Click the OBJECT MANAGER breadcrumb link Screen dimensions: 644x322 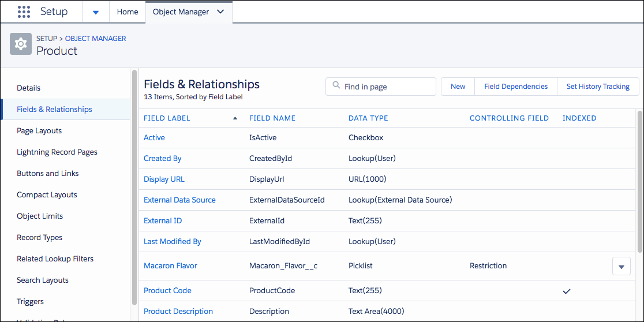click(x=95, y=39)
